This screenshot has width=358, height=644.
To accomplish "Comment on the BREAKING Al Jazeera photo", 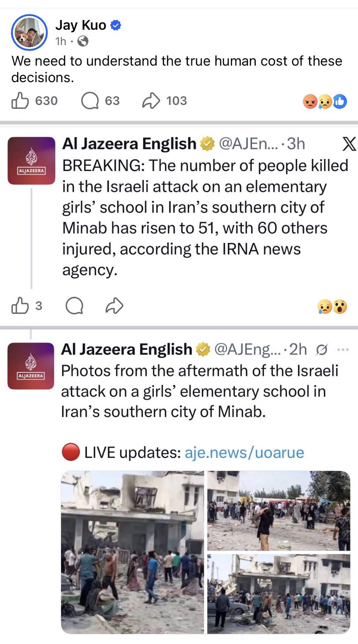I will click(x=74, y=306).
